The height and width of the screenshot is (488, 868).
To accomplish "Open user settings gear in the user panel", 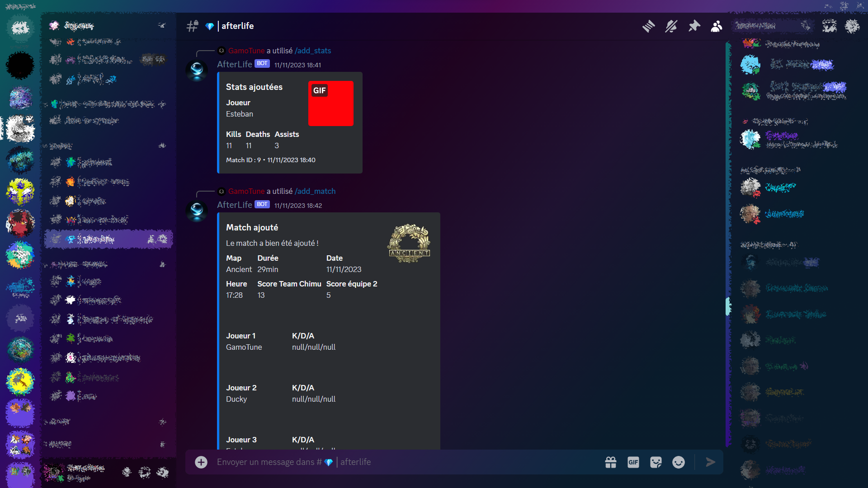I will [163, 472].
